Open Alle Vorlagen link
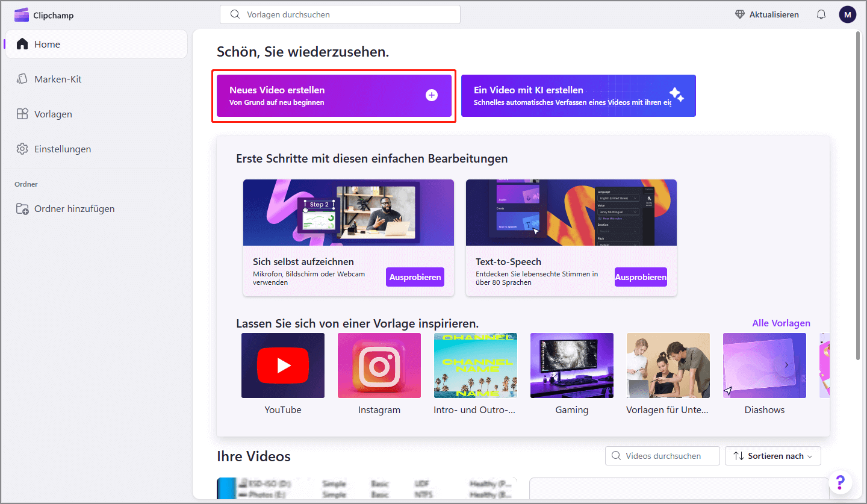Screen dimensions: 867x504 781,323
